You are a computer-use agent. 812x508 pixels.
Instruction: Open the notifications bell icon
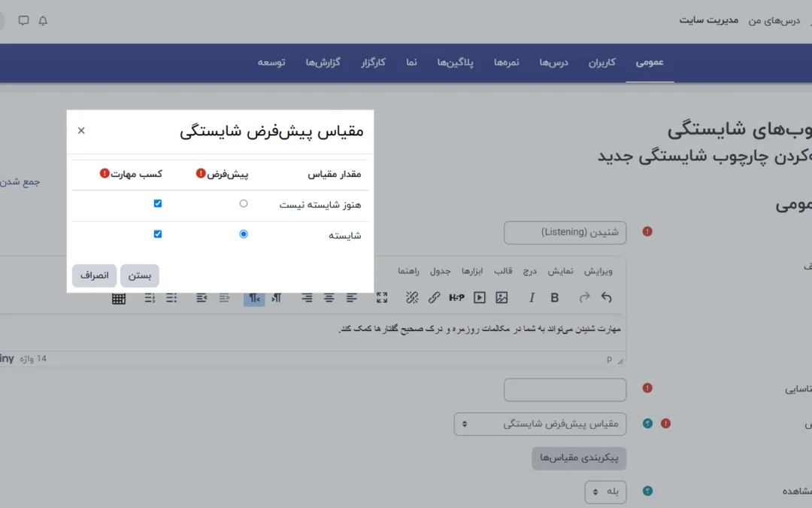click(x=43, y=21)
